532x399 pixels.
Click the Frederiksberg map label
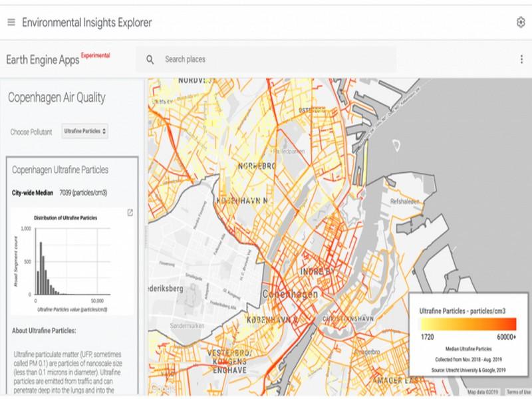(166, 289)
